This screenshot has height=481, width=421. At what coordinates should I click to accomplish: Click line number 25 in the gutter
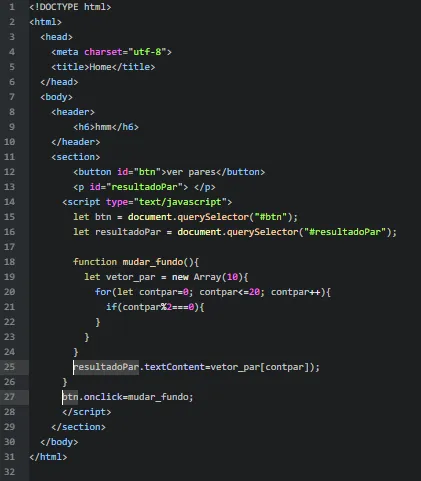[x=9, y=367]
